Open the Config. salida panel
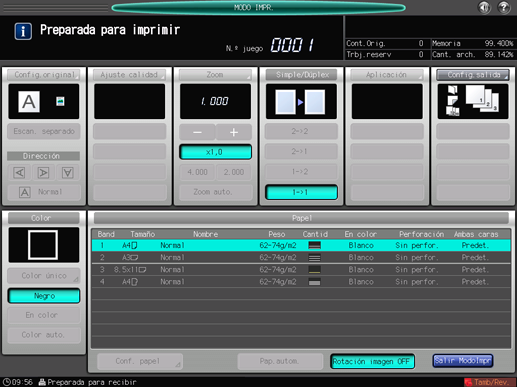 click(x=473, y=75)
